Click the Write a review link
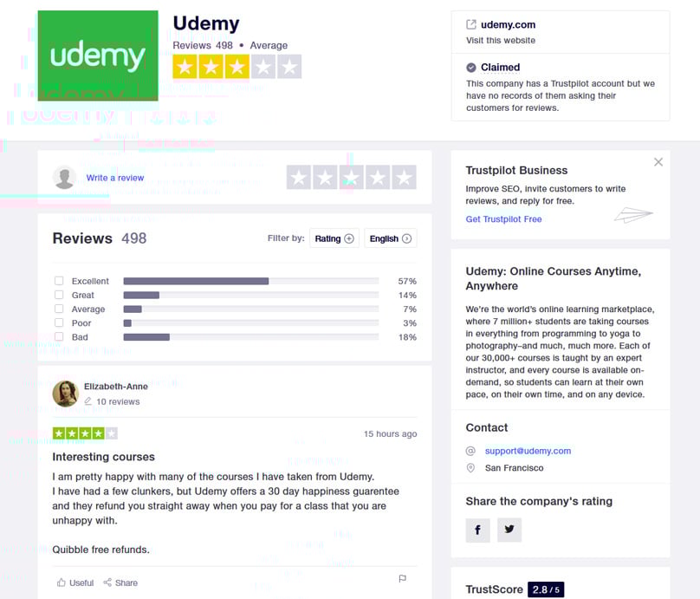 coord(115,178)
